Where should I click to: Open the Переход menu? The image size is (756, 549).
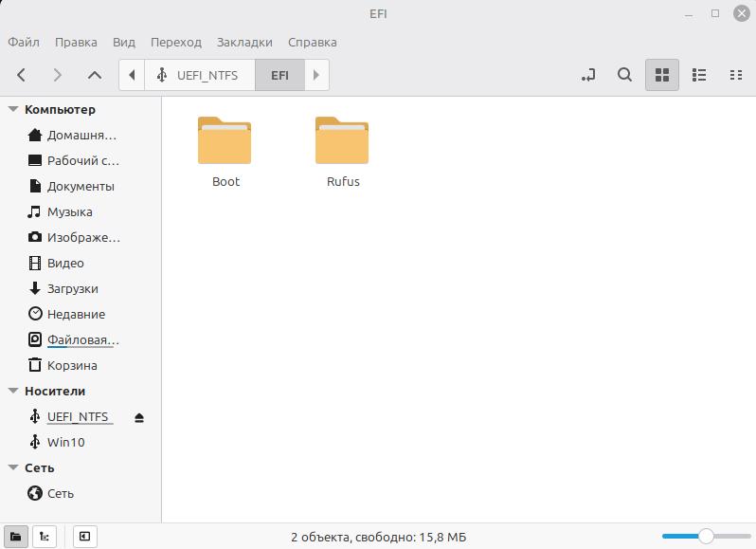coord(176,43)
